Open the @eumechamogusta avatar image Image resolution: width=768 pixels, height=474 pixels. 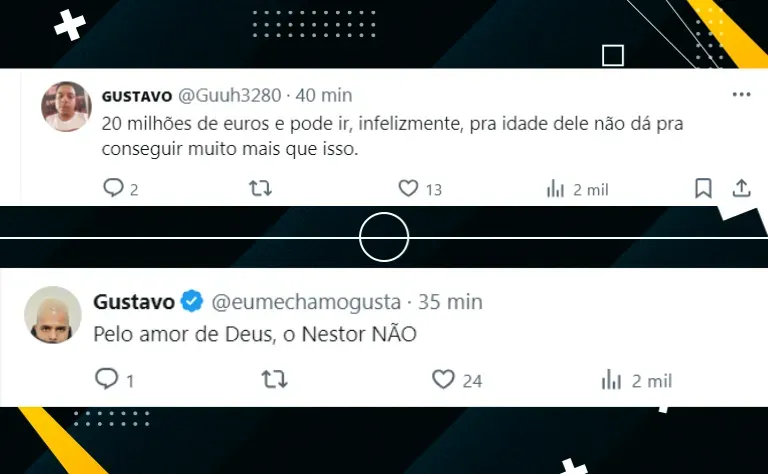tap(52, 315)
